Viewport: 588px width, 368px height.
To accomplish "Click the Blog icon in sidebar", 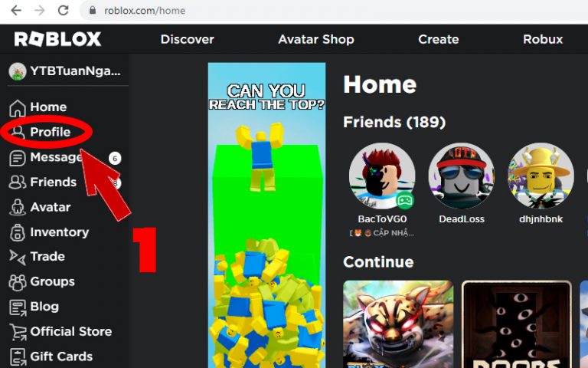I will point(17,307).
